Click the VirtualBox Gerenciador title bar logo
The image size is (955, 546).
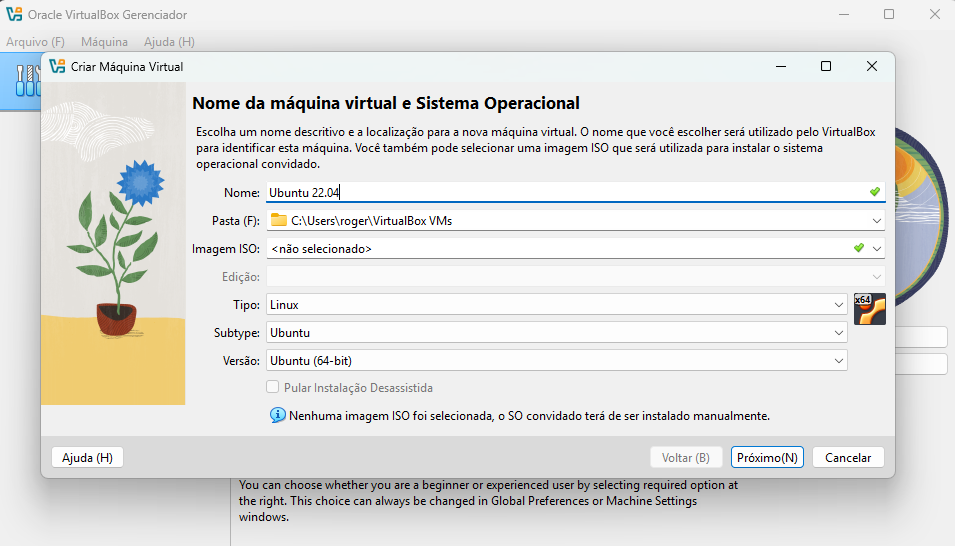click(14, 15)
